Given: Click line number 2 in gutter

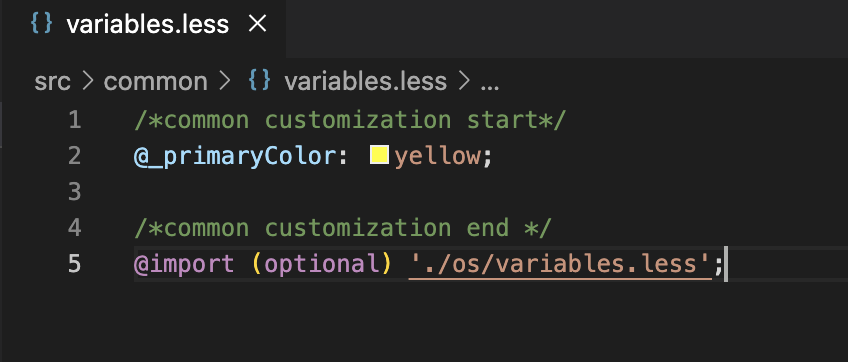Looking at the screenshot, I should [75, 156].
